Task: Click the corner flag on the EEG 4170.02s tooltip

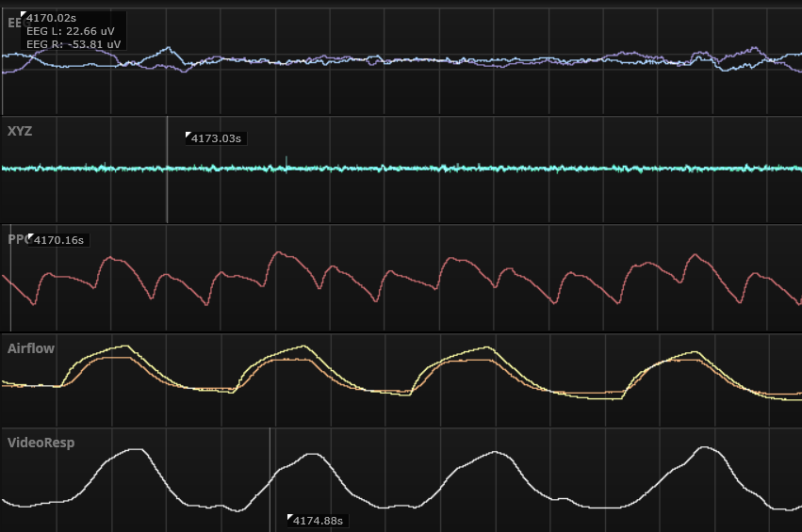Action: pyautogui.click(x=24, y=15)
